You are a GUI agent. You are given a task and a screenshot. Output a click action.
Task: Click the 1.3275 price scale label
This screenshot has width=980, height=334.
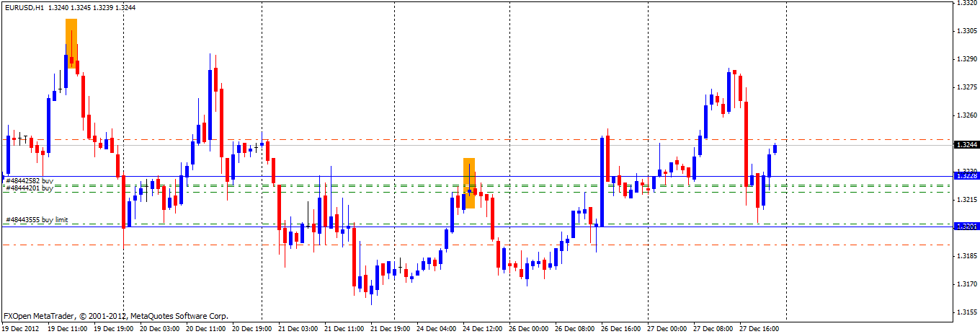[966, 87]
